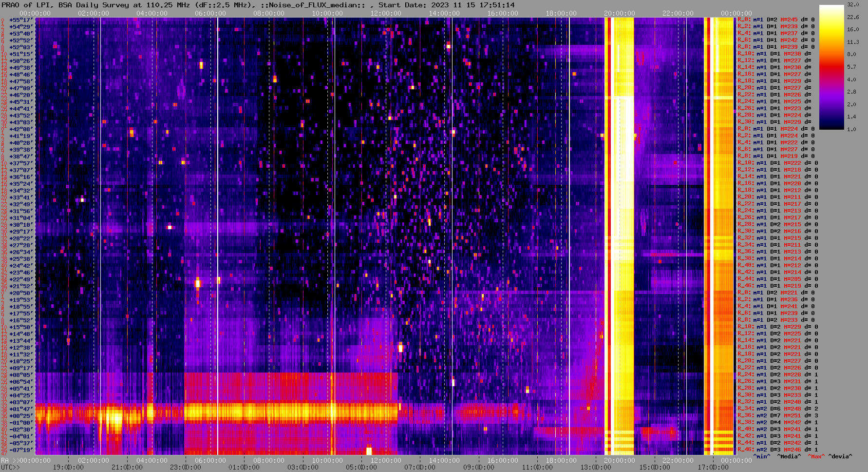The height and width of the screenshot is (472, 868).
Task: Click the statistics row with M=285
Action: 777,279
